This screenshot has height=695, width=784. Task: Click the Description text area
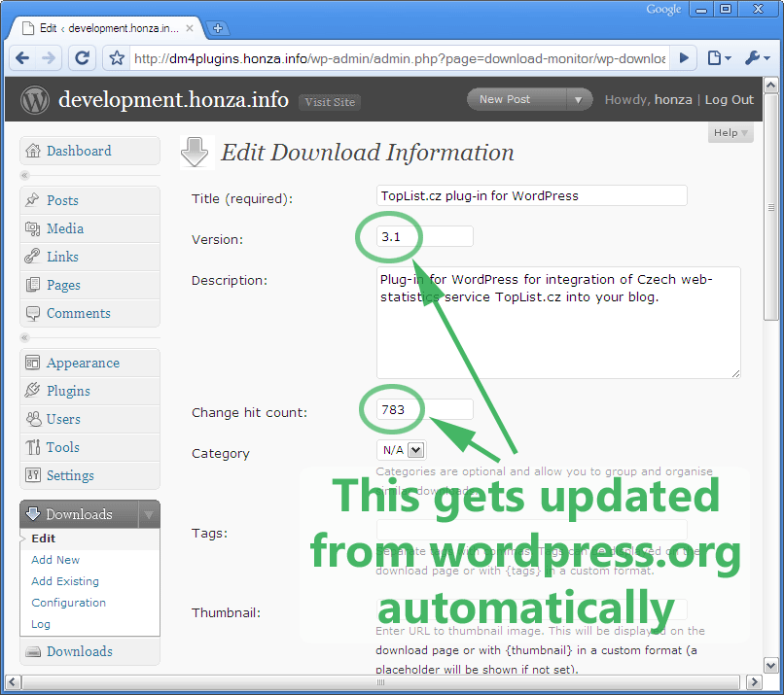558,323
